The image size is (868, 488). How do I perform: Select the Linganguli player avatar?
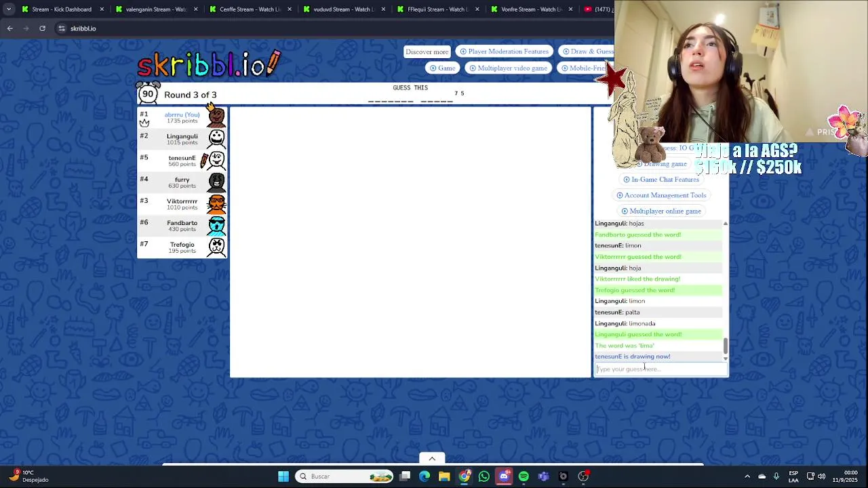(x=216, y=139)
